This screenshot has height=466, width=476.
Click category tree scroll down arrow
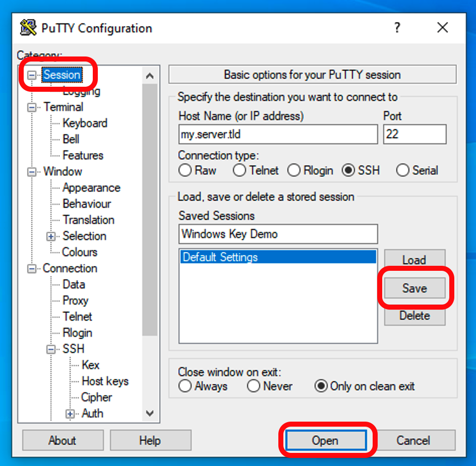coord(150,413)
